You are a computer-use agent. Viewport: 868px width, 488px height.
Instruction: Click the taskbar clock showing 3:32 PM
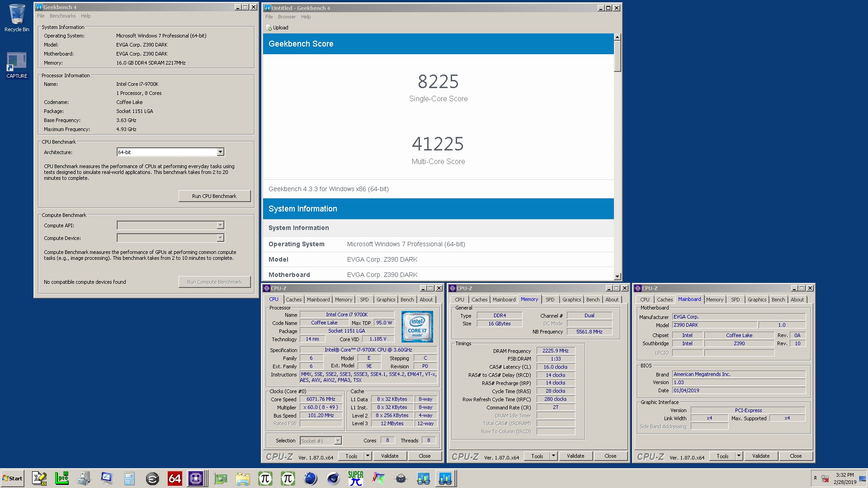[x=844, y=479]
